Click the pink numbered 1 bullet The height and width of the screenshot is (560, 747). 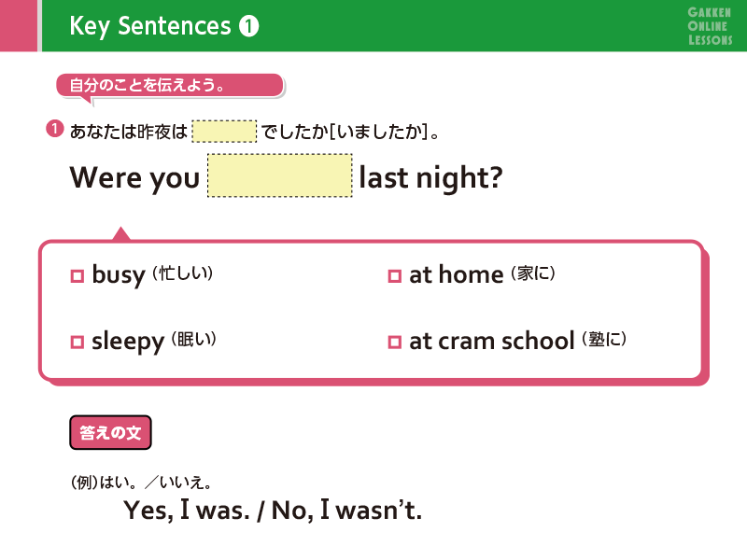point(55,131)
